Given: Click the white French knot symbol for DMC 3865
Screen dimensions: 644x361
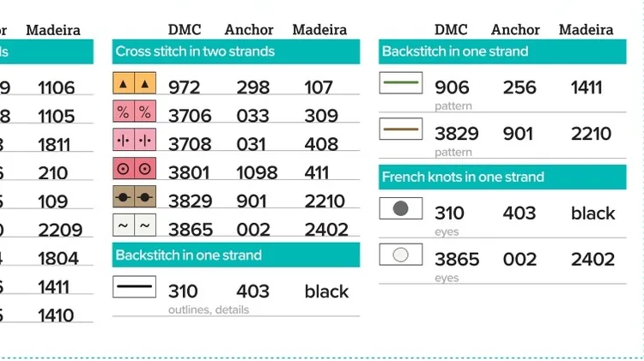Looking at the screenshot, I should click(401, 255).
